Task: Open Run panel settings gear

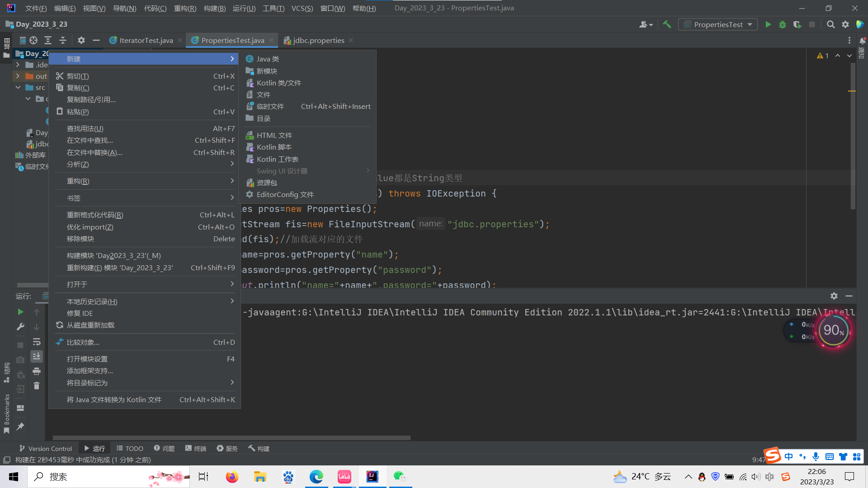Action: pyautogui.click(x=834, y=296)
